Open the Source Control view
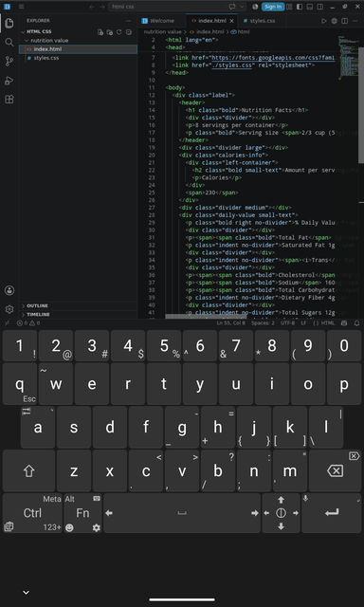364x607 pixels. click(x=9, y=61)
